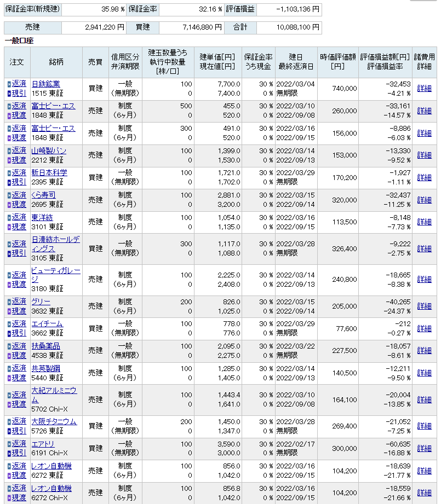Click 返済 for the 新日本科学 position
441x504 pixels.
click(x=19, y=172)
